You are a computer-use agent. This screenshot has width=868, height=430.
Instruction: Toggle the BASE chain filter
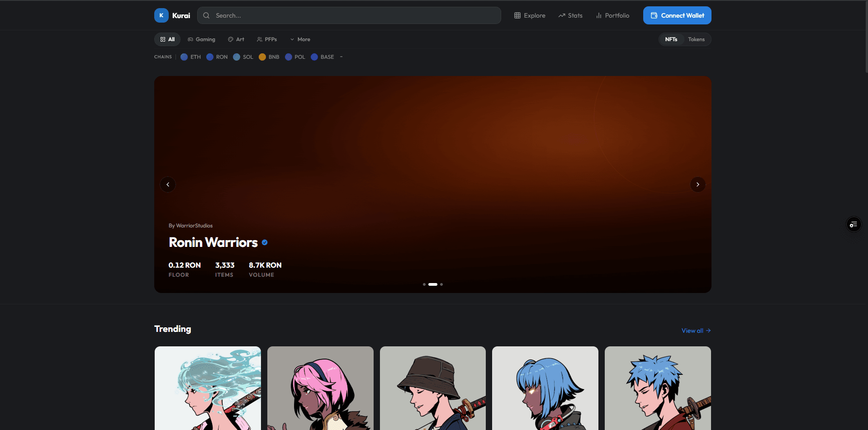point(322,57)
